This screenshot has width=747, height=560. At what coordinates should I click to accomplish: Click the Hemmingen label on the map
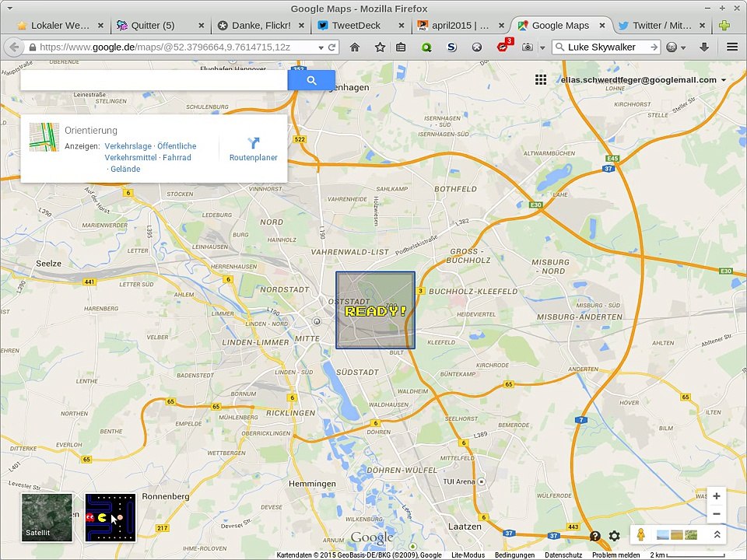pos(312,484)
